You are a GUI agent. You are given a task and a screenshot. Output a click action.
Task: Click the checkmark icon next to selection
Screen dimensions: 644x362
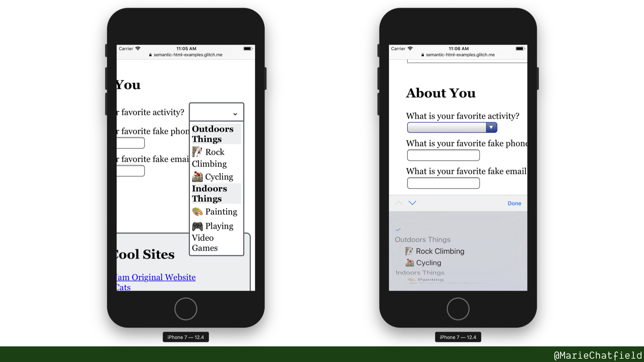tap(398, 229)
